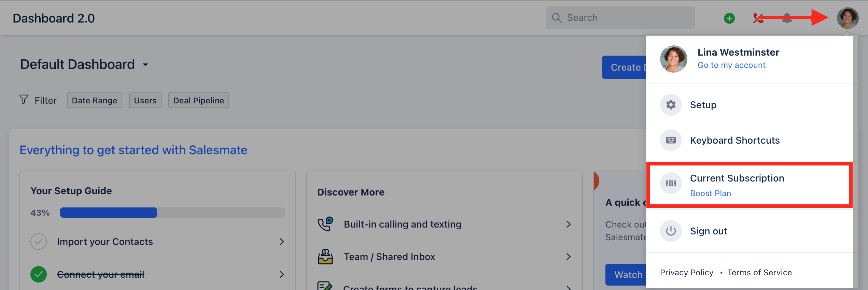Expand the Connect your email chevron

coord(282,274)
